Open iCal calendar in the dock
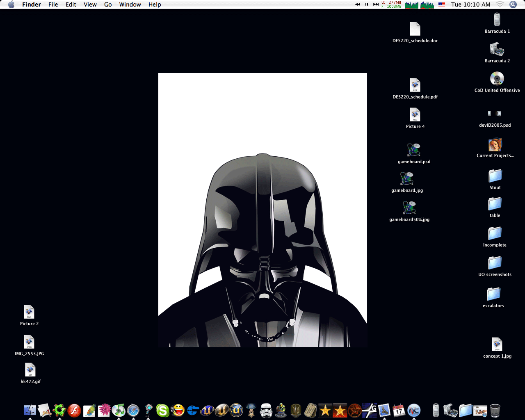Image resolution: width=525 pixels, height=420 pixels. pos(399,410)
